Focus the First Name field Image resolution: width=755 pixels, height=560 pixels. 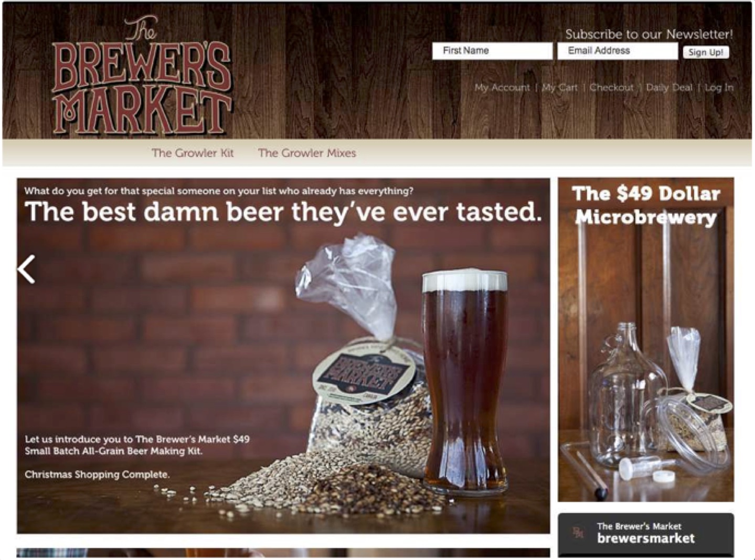click(x=492, y=51)
